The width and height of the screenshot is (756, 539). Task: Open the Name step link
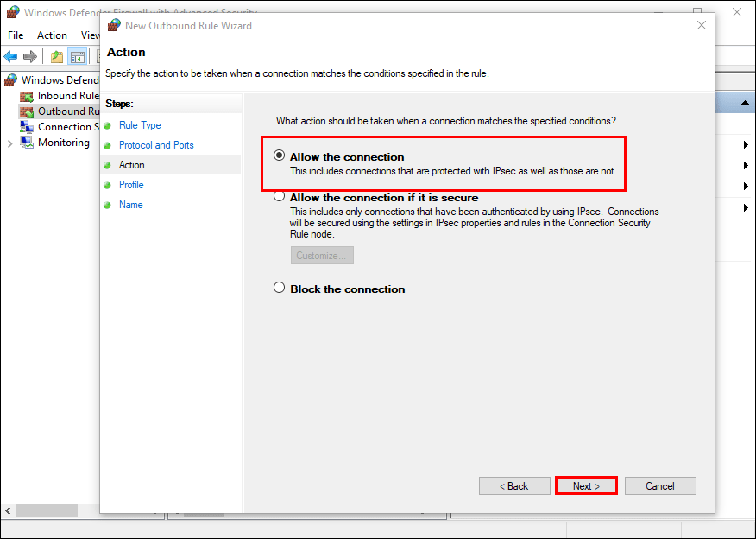coord(130,205)
